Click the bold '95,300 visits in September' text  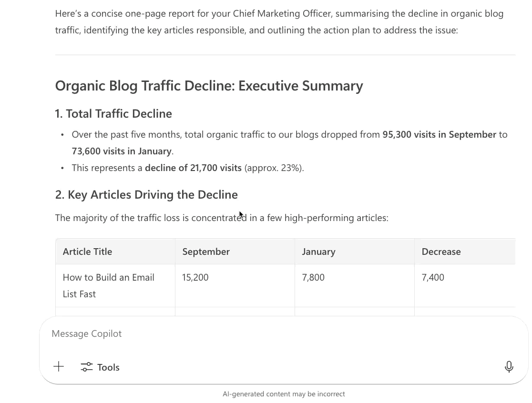coord(439,134)
